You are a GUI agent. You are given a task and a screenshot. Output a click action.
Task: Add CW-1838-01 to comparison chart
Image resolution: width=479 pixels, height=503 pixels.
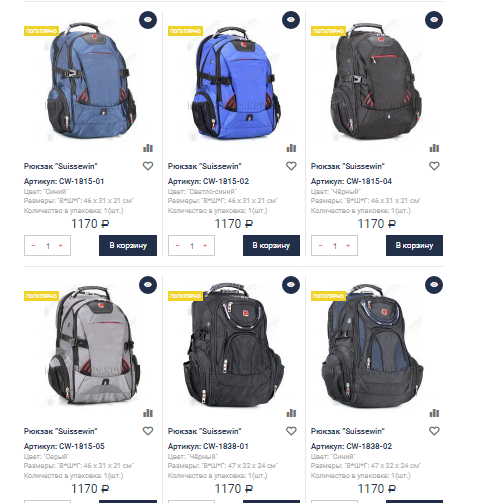click(x=291, y=413)
